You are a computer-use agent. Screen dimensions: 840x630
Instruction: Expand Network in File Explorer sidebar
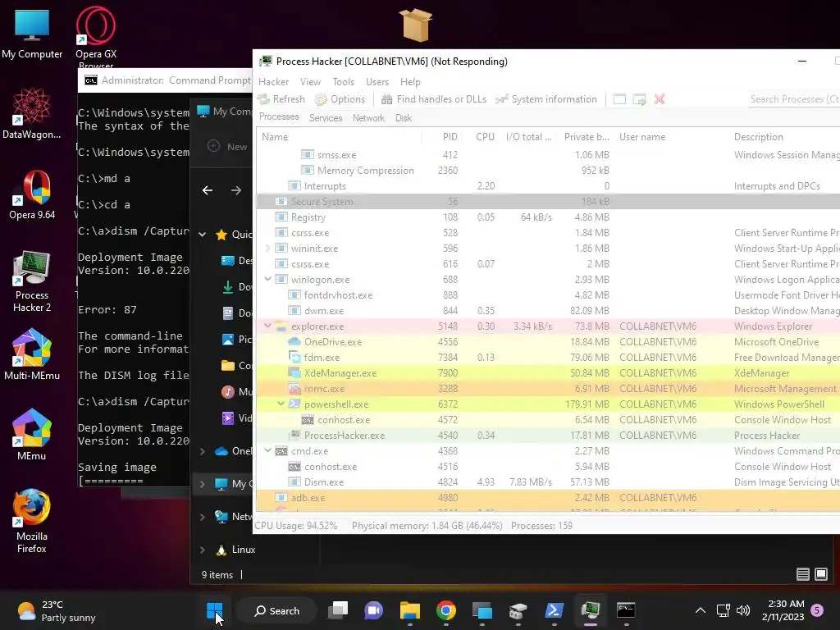[x=203, y=517]
